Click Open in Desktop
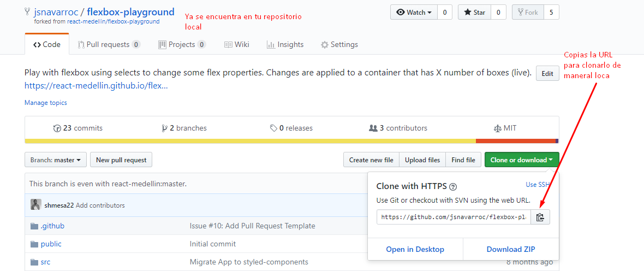The width and height of the screenshot is (644, 271). (x=415, y=249)
